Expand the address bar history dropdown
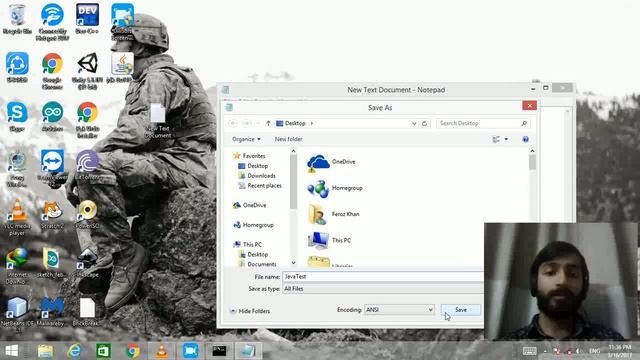 (414, 123)
